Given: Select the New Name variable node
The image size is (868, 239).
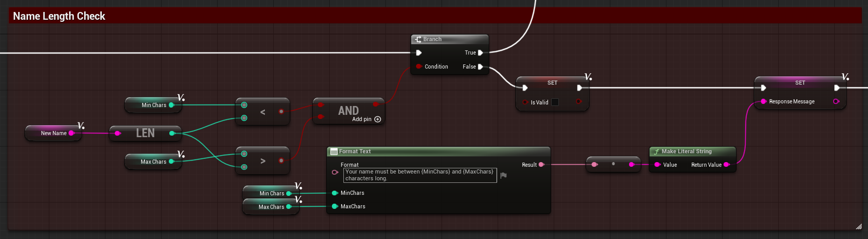Looking at the screenshot, I should point(53,134).
